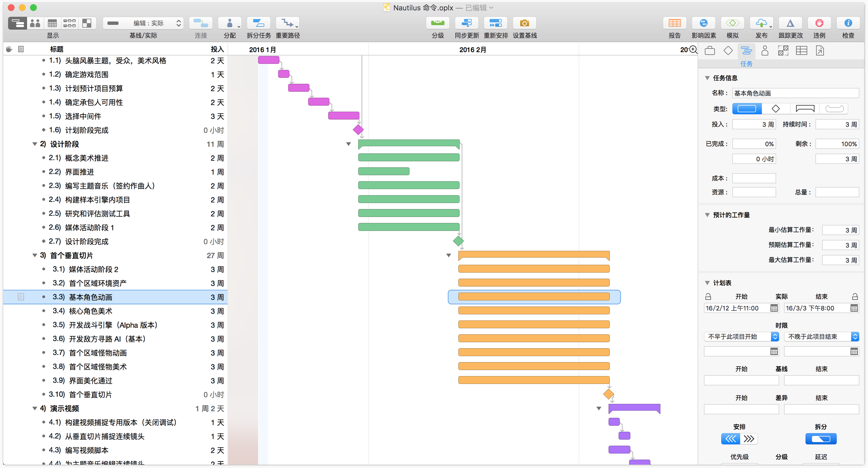Toggle the 拆分 split switch
This screenshot has width=868, height=468.
point(821,439)
